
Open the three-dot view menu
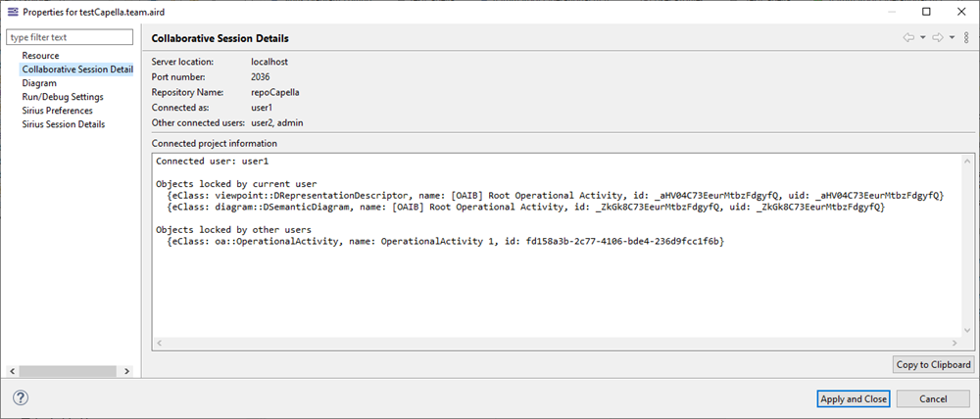[966, 38]
